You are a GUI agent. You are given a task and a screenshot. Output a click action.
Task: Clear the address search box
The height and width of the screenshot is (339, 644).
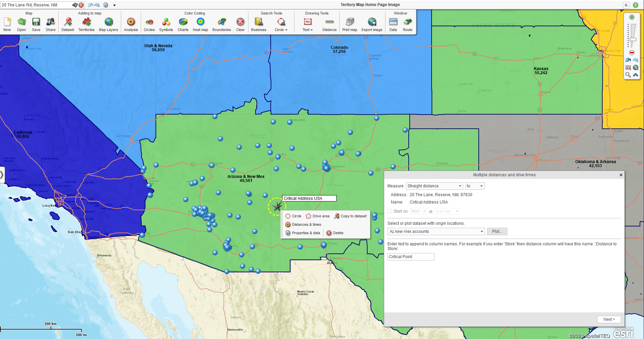point(81,5)
